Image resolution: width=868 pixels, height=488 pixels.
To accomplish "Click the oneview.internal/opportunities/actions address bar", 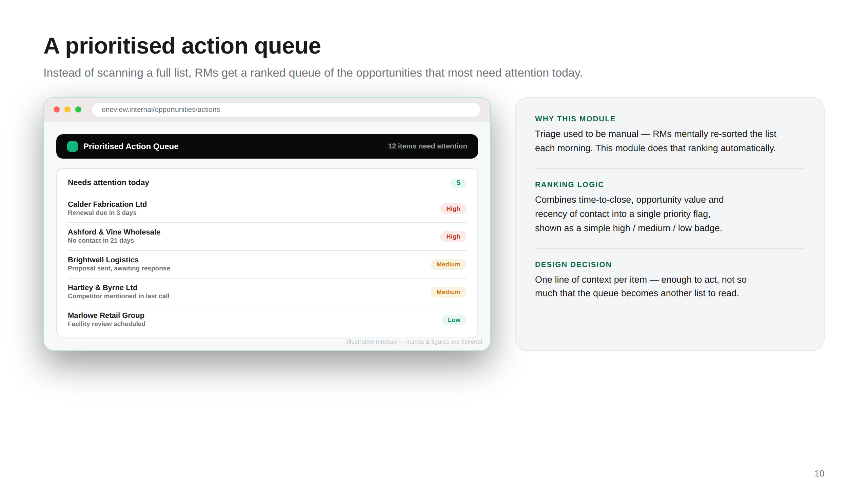I will [286, 109].
